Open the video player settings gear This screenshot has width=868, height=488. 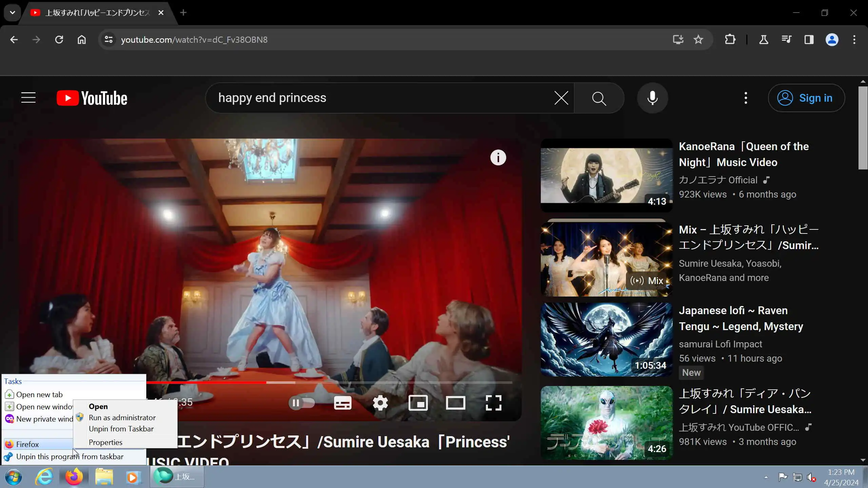coord(380,403)
